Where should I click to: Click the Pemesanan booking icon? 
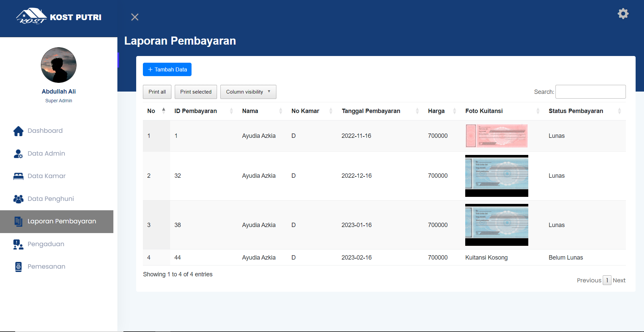tap(18, 267)
